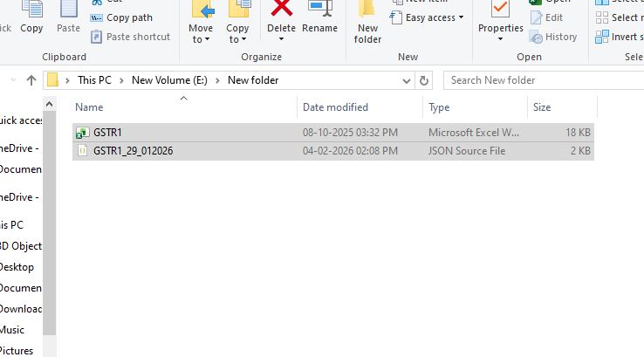Viewport: 644px width, 357px height.
Task: Select the GSTR1_29_012026 JSON file
Action: pyautogui.click(x=133, y=150)
